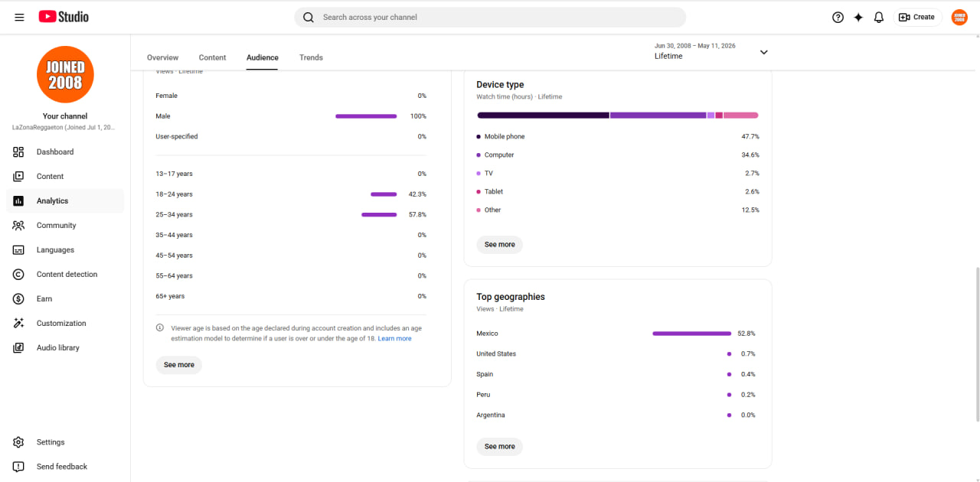980x482 pixels.
Task: Go to Content detection in the sidebar
Action: (x=65, y=274)
